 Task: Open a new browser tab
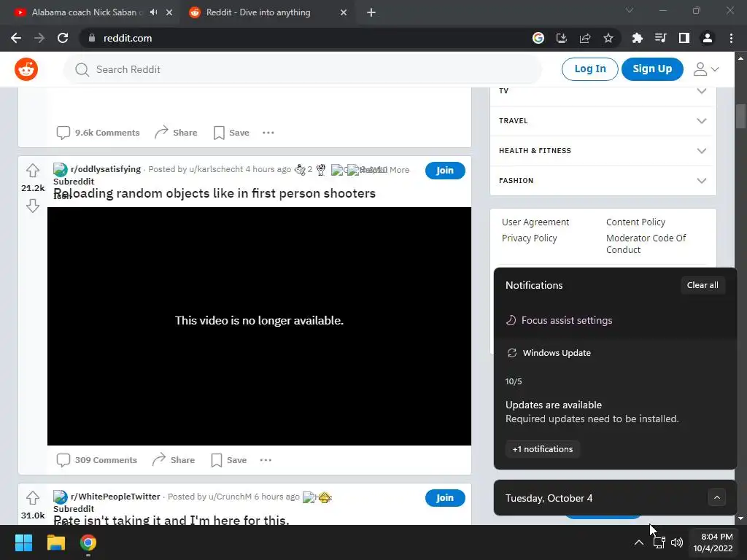point(371,13)
